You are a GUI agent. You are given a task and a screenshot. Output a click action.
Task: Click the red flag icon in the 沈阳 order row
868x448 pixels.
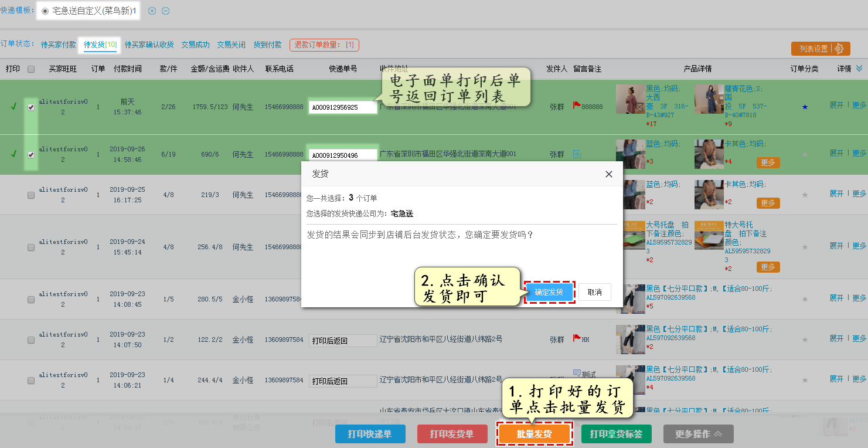pos(576,338)
